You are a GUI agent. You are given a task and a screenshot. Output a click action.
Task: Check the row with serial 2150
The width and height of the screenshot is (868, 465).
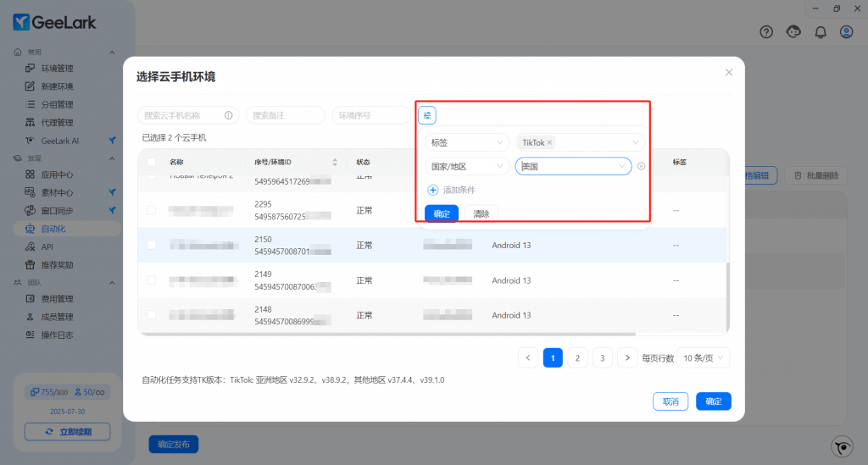pyautogui.click(x=152, y=245)
